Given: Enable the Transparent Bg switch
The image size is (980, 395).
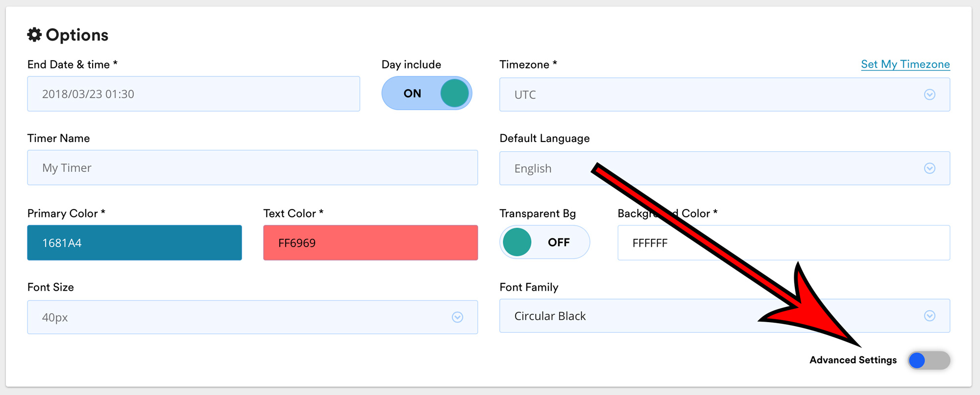Looking at the screenshot, I should pyautogui.click(x=544, y=242).
